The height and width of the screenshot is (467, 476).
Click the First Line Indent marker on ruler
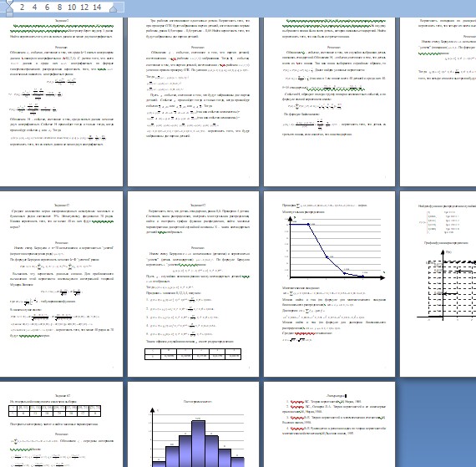pyautogui.click(x=9, y=3)
